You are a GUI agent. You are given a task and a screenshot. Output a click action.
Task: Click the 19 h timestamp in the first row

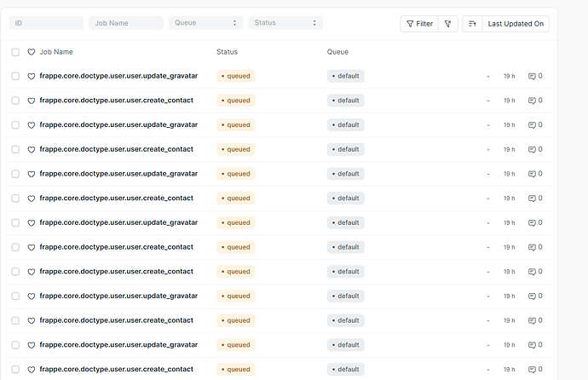(x=510, y=76)
